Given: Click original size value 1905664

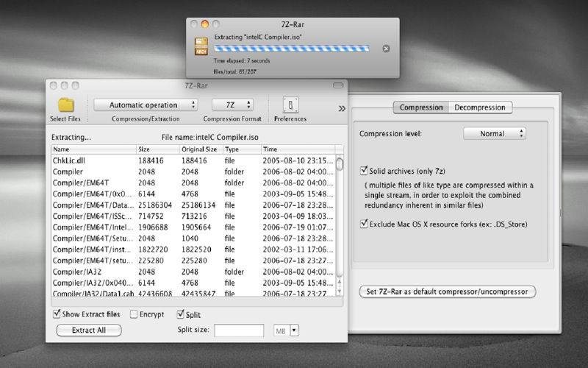Looking at the screenshot, I should [196, 227].
